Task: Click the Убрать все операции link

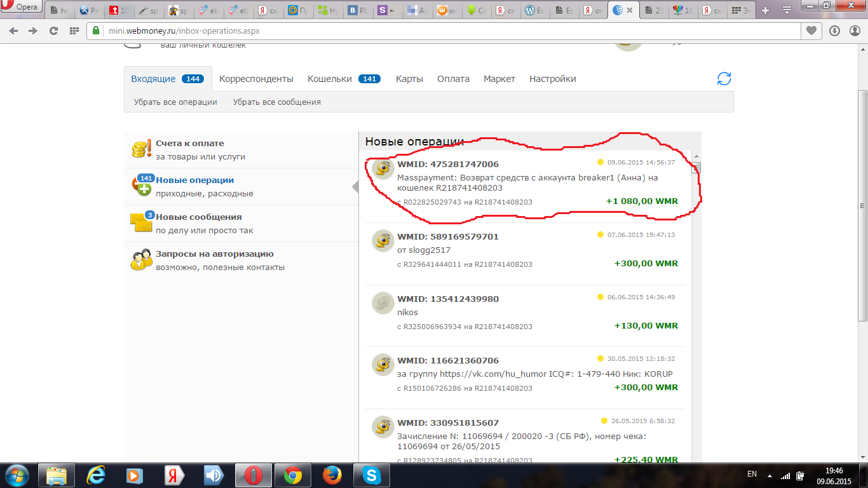Action: click(x=175, y=102)
